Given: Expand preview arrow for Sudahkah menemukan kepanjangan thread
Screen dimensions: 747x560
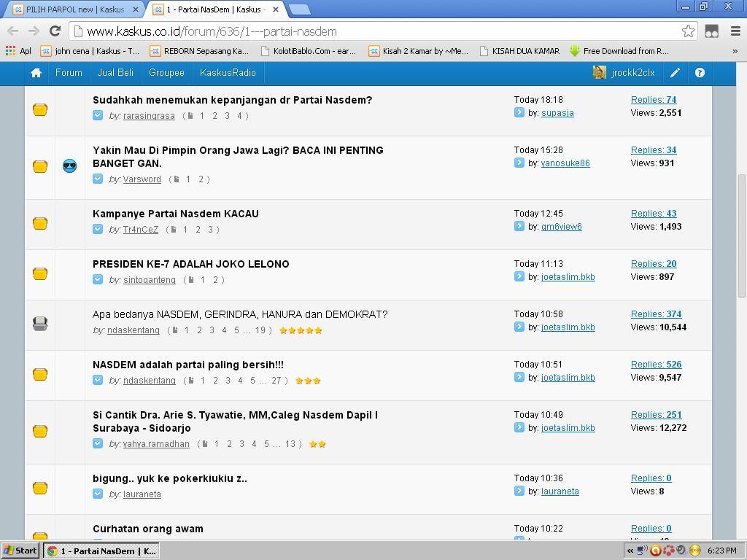Looking at the screenshot, I should (x=98, y=115).
